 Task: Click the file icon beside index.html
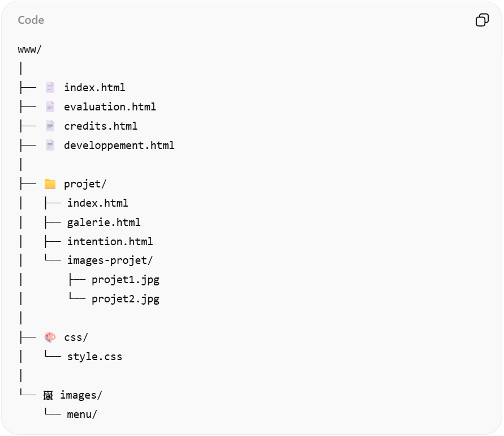50,87
